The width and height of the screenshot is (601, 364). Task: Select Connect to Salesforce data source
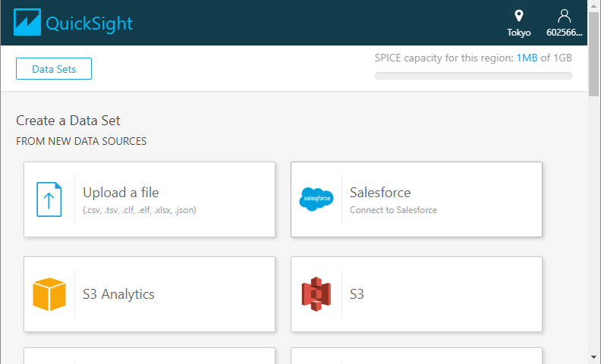pos(393,210)
